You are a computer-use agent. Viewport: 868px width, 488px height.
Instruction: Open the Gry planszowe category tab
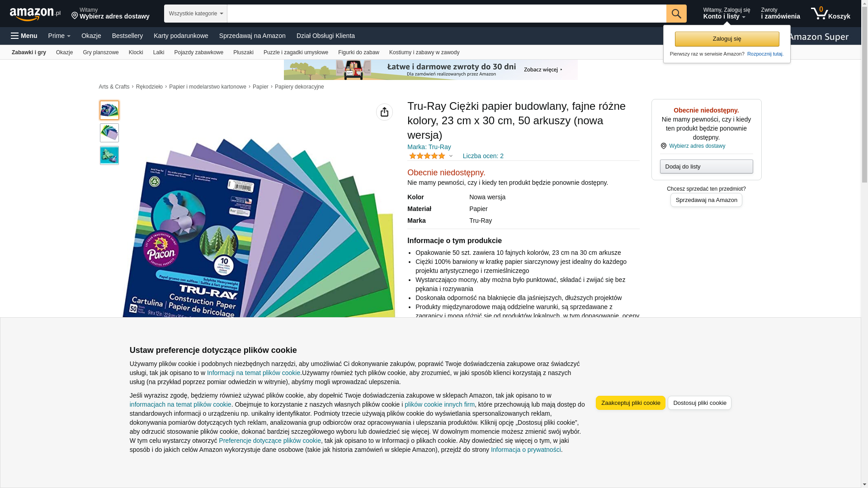[x=101, y=52]
